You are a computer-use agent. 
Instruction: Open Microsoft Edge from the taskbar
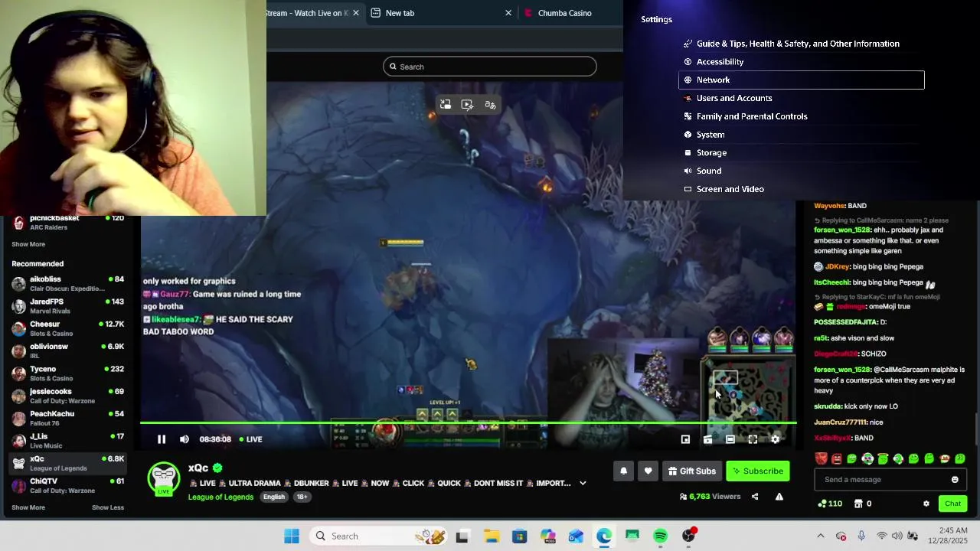coord(604,536)
